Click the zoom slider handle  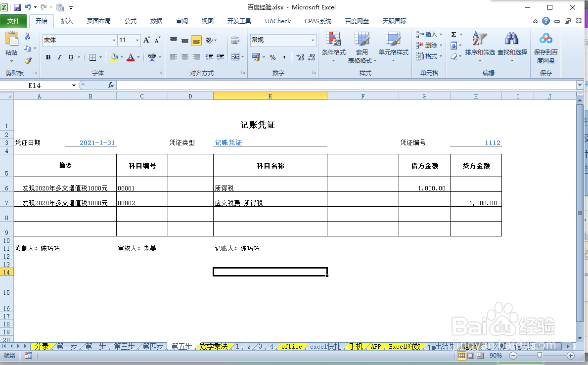coord(540,355)
